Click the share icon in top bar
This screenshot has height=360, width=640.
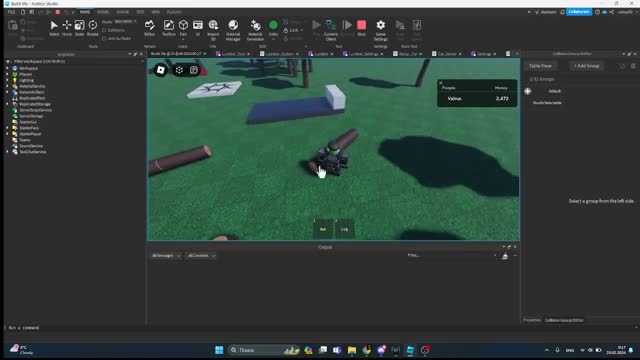pos(611,12)
